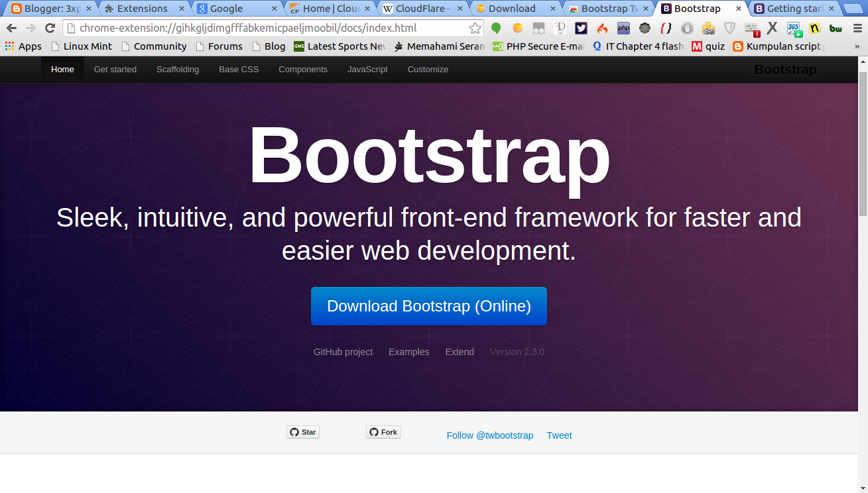Screen dimensions: 868x493
Task: Close the active Bootstrap tab
Action: (x=739, y=9)
